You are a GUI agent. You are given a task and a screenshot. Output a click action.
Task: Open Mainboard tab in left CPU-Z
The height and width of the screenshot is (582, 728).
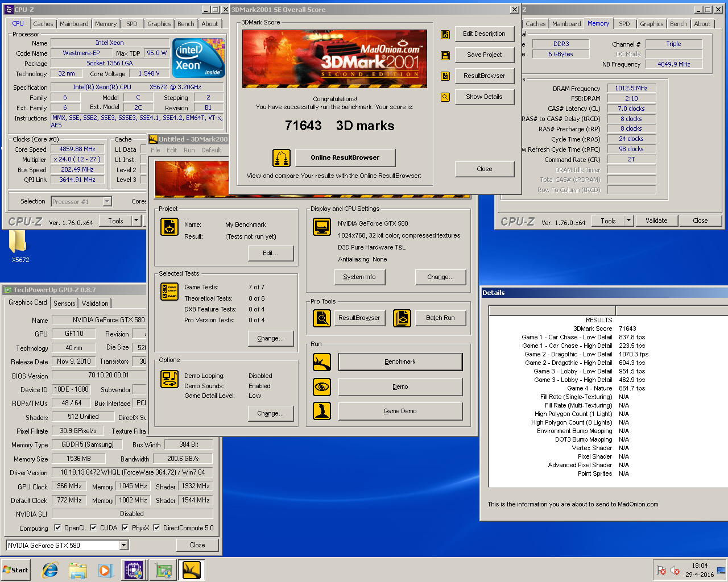74,24
